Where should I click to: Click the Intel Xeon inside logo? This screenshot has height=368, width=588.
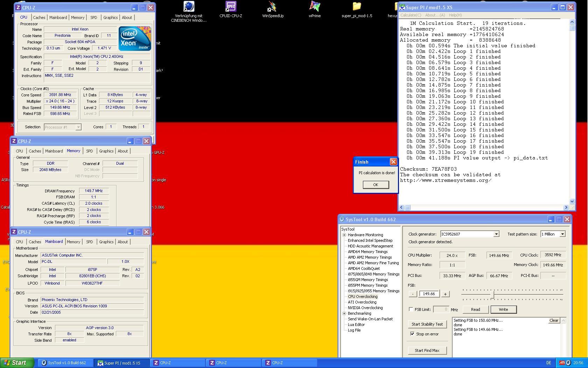[135, 38]
